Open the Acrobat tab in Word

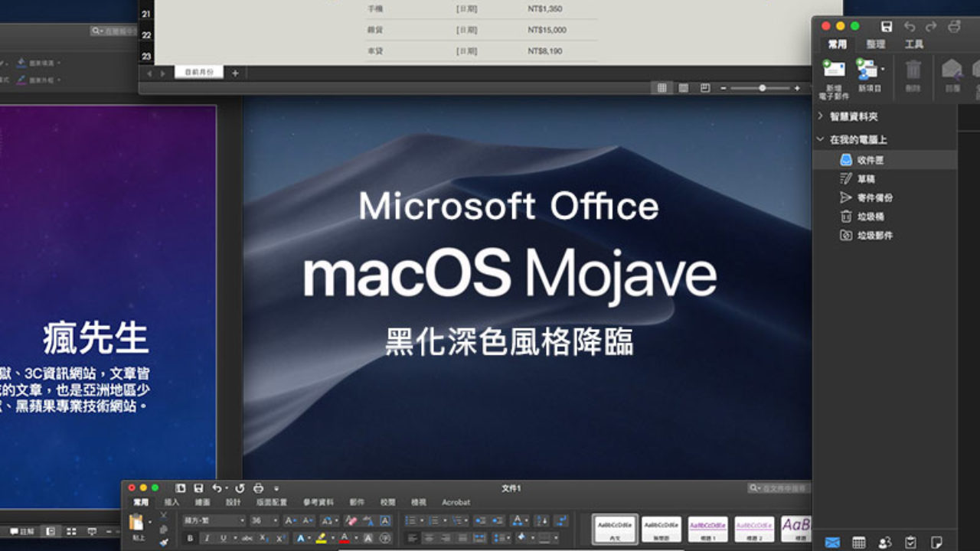click(456, 502)
